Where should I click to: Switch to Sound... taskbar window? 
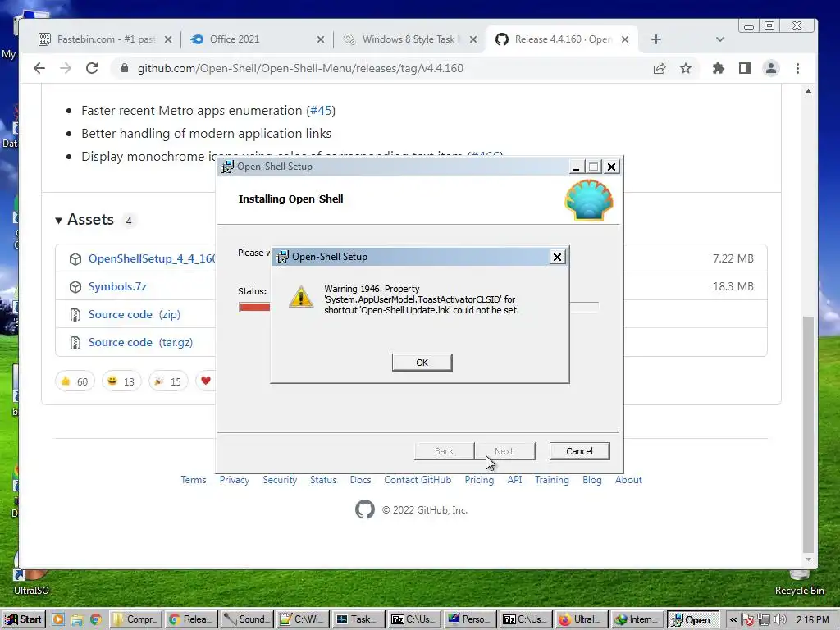coord(247,619)
